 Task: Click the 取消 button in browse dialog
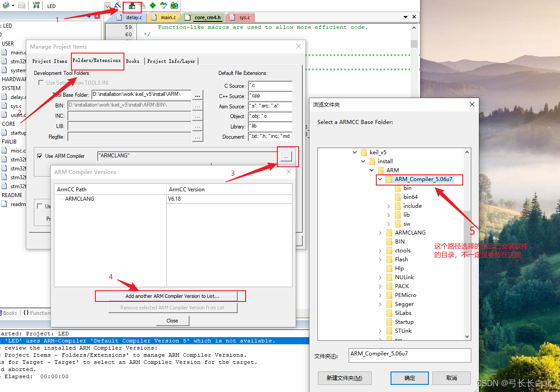[451, 378]
